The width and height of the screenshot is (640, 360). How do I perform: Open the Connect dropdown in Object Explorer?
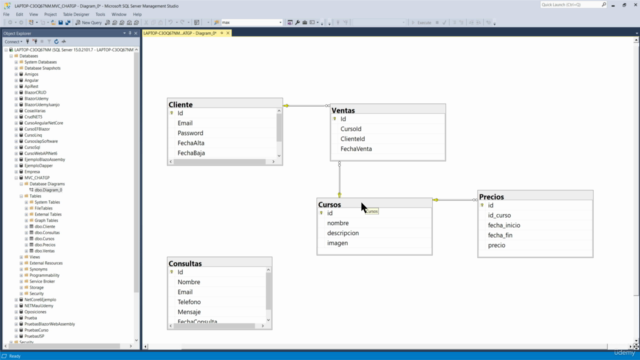13,42
